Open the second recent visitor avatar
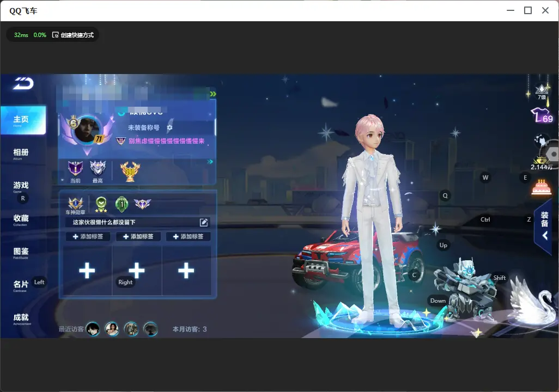This screenshot has height=392, width=559. (x=112, y=329)
